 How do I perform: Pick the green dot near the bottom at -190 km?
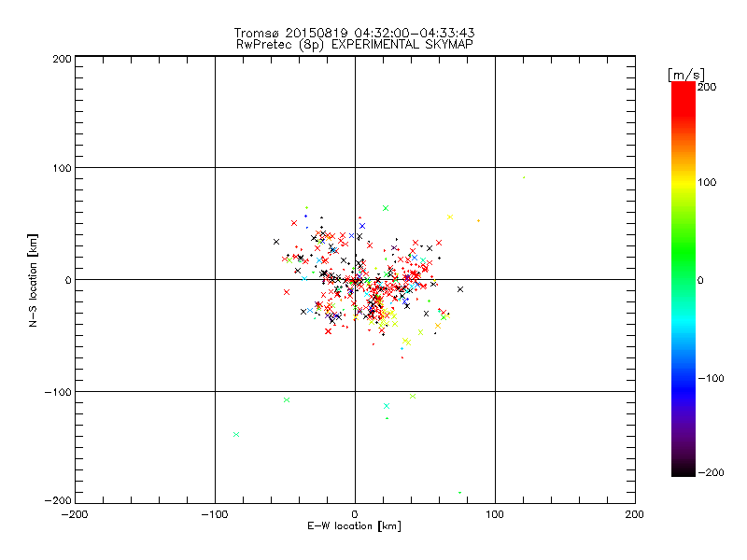pos(459,493)
